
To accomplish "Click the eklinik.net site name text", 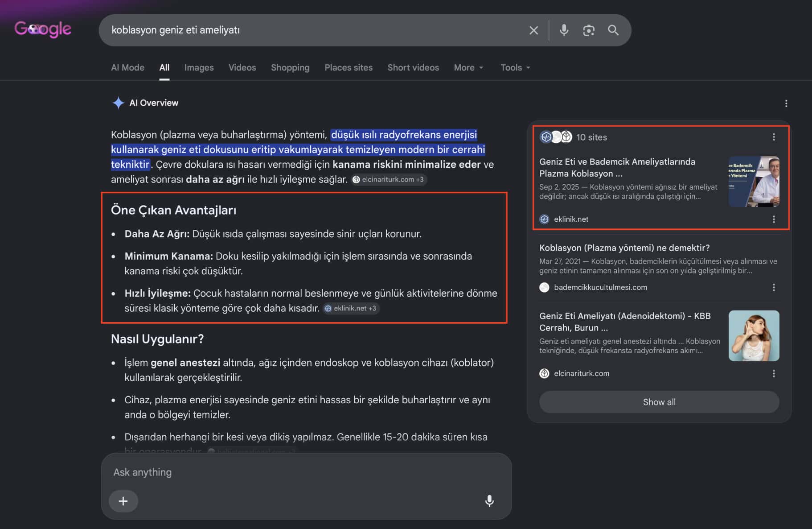I will click(571, 219).
